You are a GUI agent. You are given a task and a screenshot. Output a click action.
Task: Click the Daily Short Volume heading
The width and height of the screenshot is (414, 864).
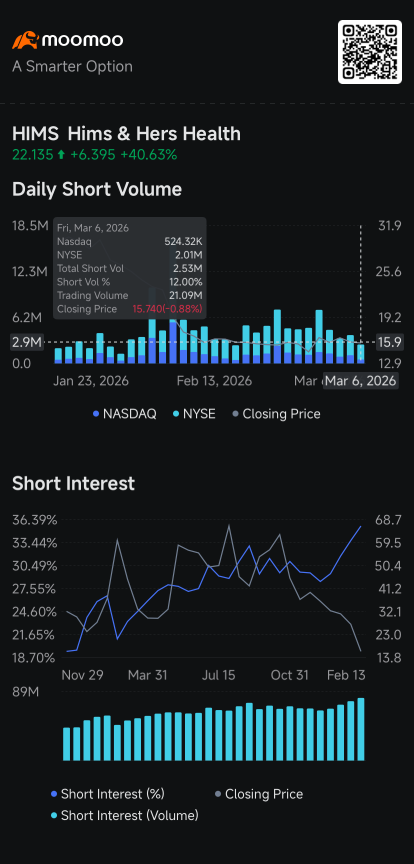tap(97, 189)
